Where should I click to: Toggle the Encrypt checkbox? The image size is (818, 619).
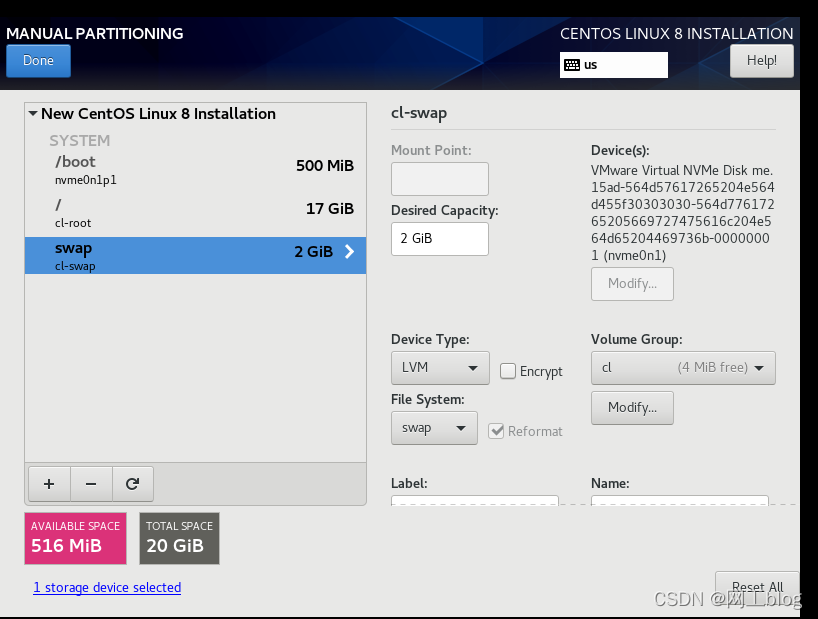click(x=508, y=371)
